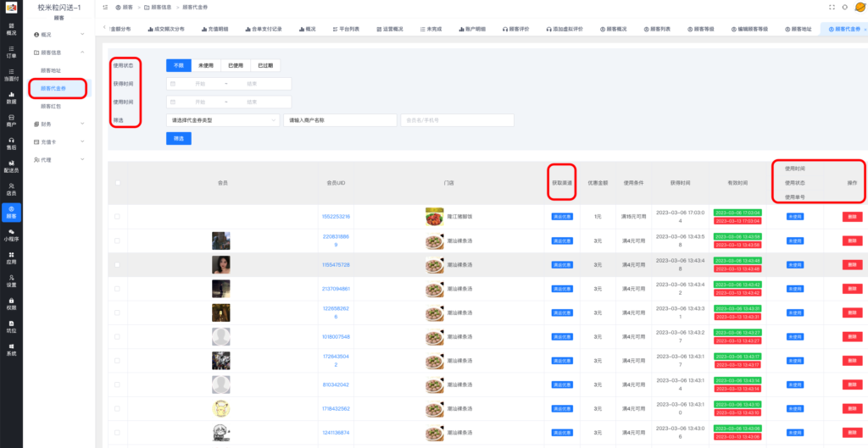Check the select-all checkbox in table header
Viewport: 868px width, 448px height.
[x=118, y=182]
